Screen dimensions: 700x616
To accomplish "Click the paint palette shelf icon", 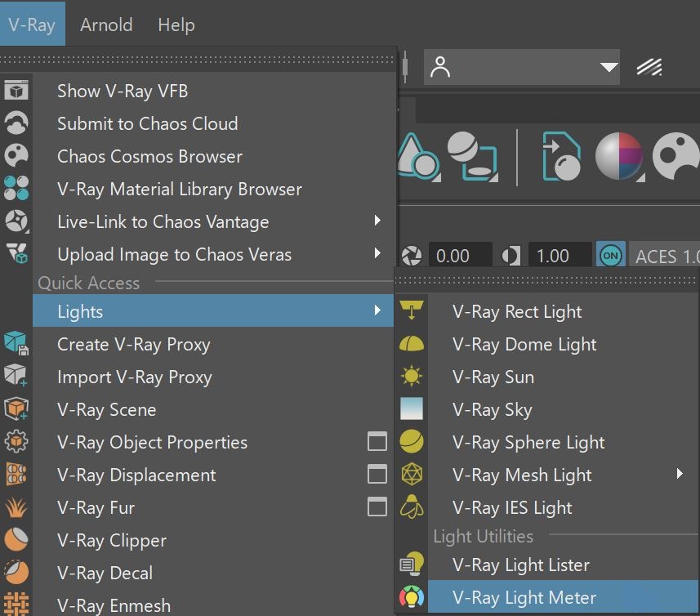I will pyautogui.click(x=675, y=157).
